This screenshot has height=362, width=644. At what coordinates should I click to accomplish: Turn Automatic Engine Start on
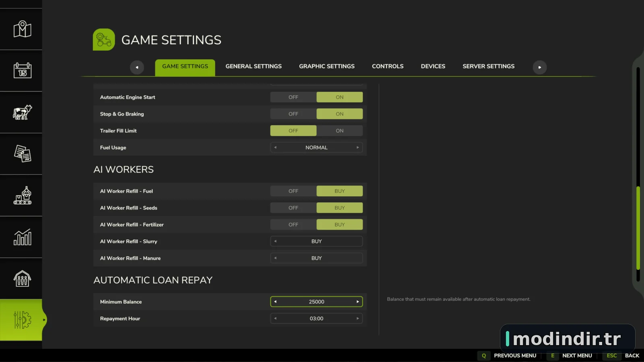(x=340, y=97)
